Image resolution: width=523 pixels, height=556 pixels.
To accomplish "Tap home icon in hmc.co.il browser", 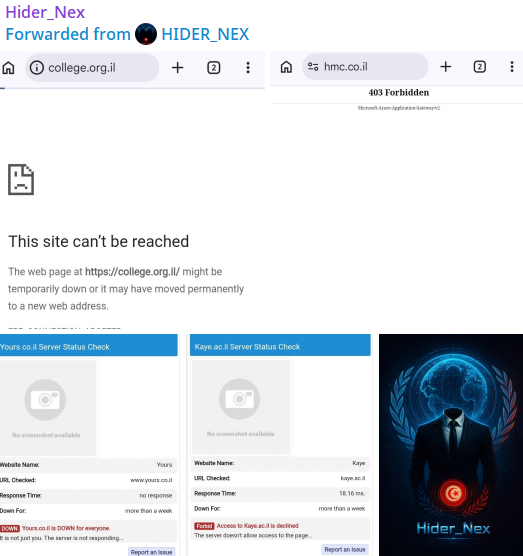I will click(x=286, y=67).
